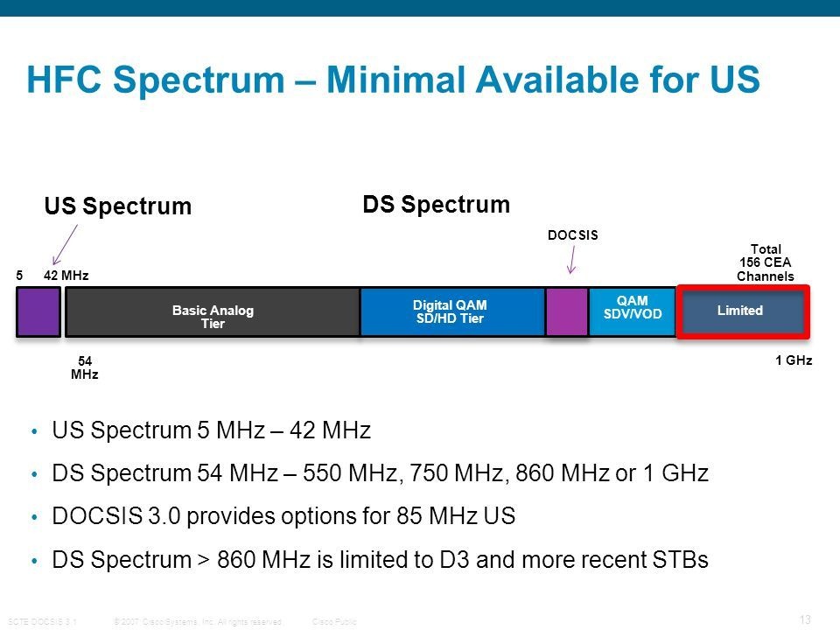The width and height of the screenshot is (840, 630).
Task: Click the slide title HFC Spectrum
Action: pos(393,80)
